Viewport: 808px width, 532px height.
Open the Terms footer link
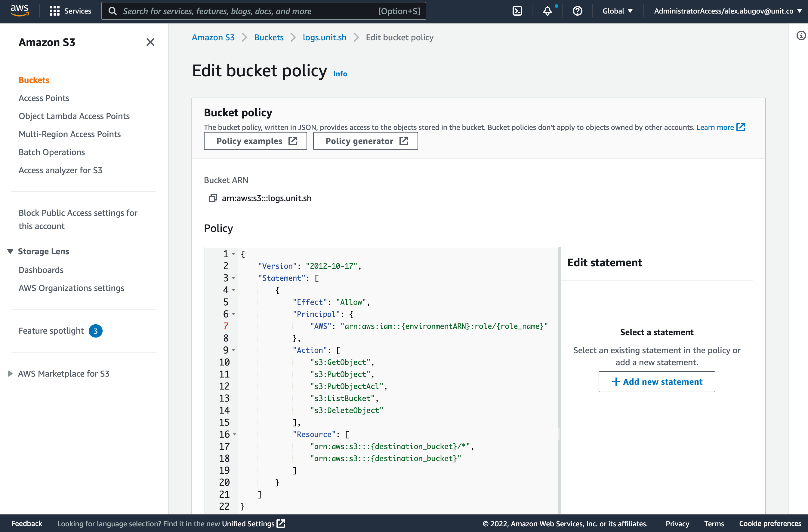(714, 524)
